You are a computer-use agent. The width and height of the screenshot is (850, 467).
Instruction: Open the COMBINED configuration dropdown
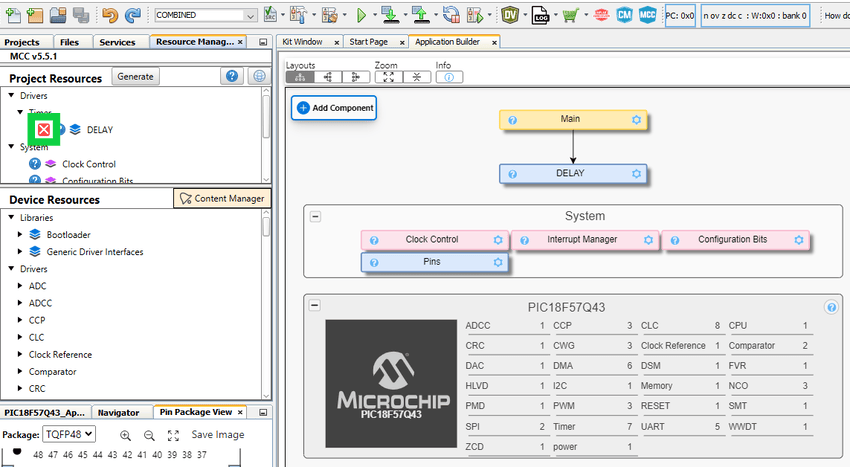point(206,15)
